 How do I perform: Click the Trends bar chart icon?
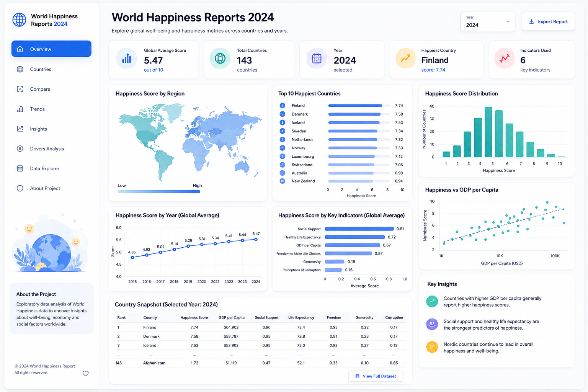tap(20, 109)
